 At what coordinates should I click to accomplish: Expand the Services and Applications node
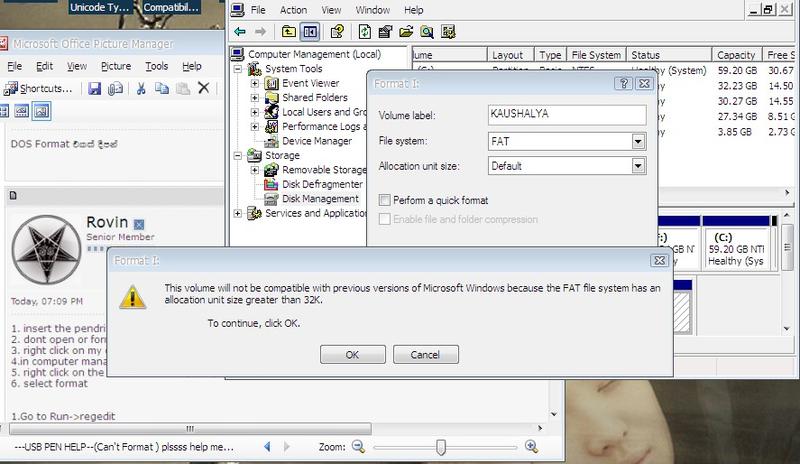click(238, 213)
